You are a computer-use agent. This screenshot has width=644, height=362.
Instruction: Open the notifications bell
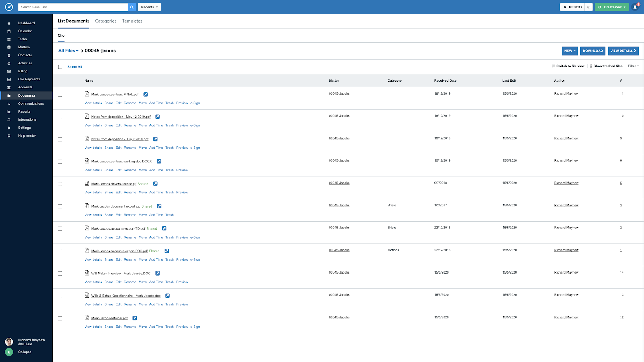pos(635,7)
